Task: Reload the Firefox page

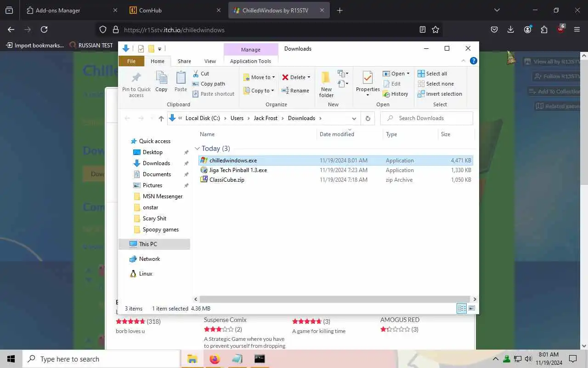Action: 44,29
